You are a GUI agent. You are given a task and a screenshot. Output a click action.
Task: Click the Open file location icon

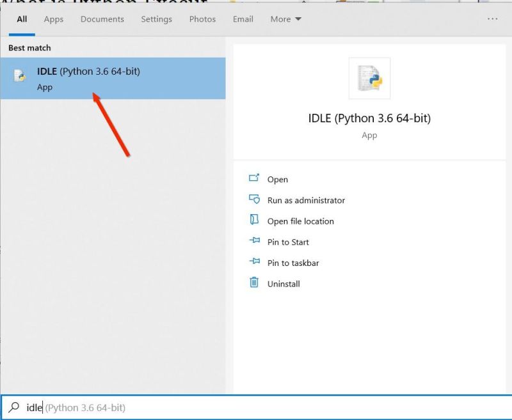point(253,221)
